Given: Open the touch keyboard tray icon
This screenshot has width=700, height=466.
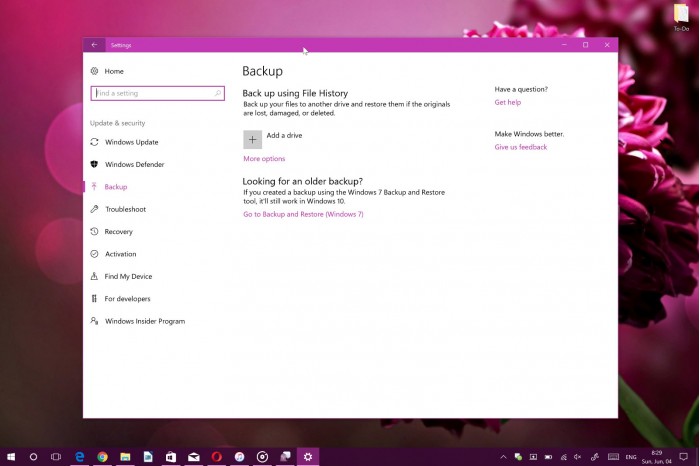Looking at the screenshot, I should point(613,457).
